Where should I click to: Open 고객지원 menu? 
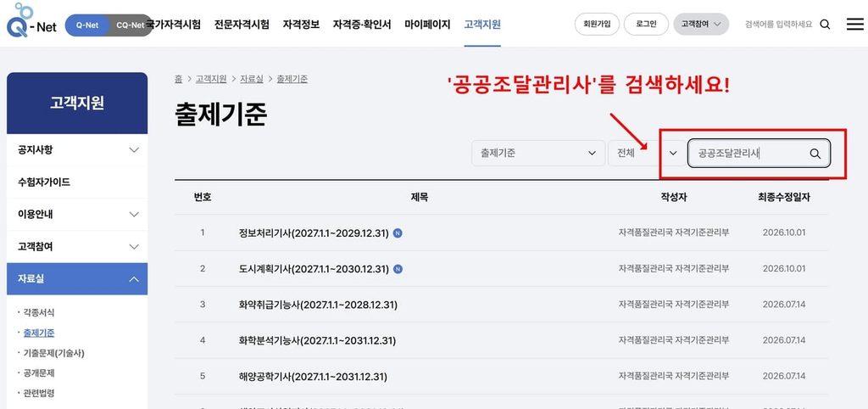pyautogui.click(x=482, y=25)
